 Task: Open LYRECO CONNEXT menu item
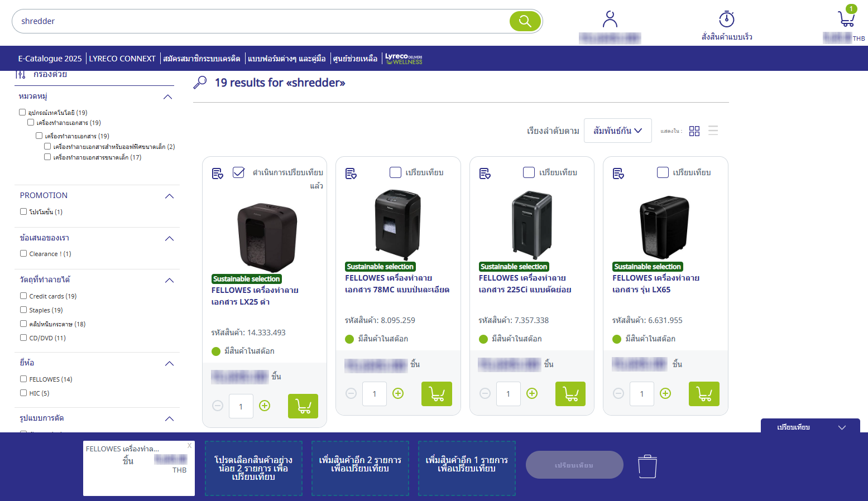tap(122, 59)
